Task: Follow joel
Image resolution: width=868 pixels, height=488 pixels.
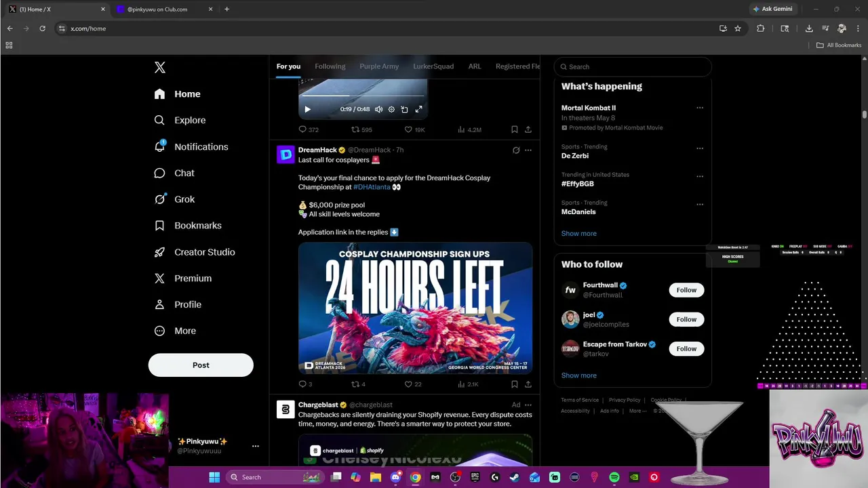Action: coord(686,319)
